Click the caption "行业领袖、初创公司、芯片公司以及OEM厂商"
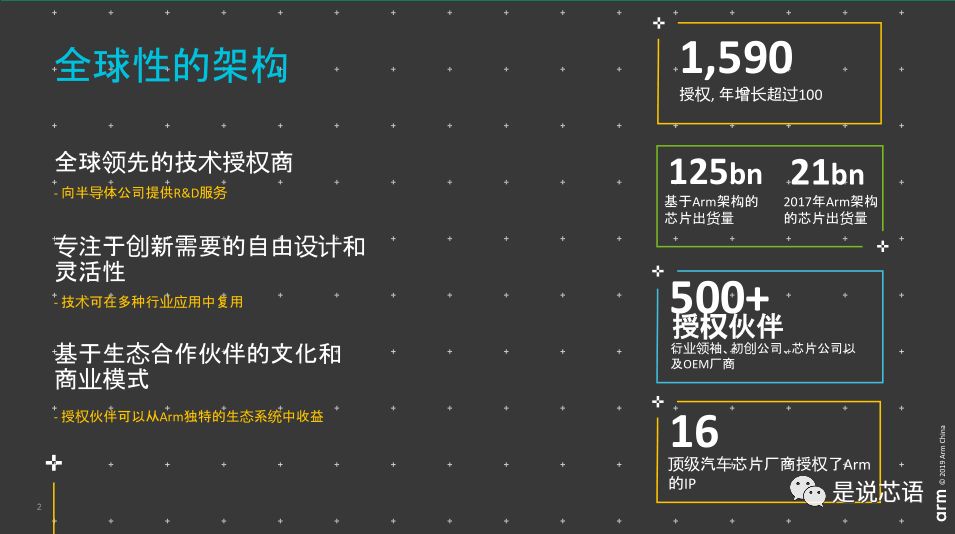 point(763,356)
